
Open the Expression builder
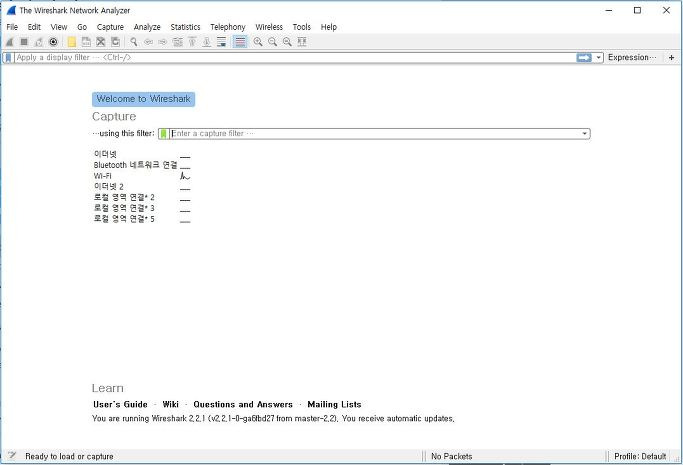pyautogui.click(x=632, y=57)
